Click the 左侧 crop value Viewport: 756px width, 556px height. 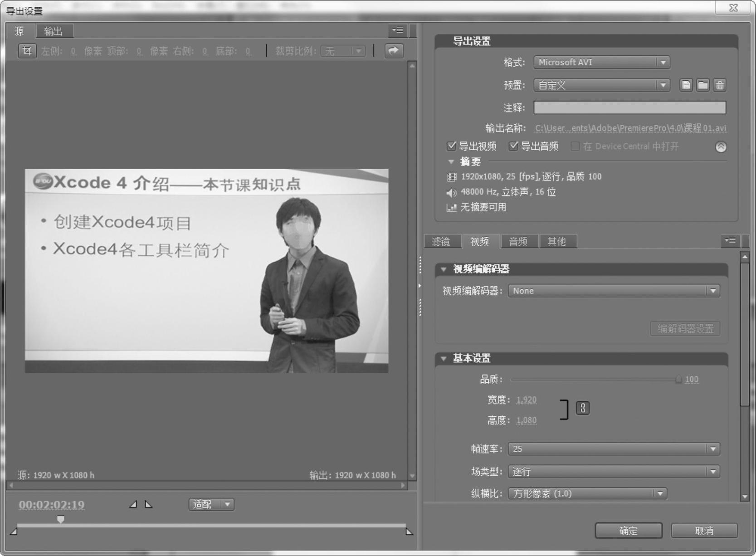coord(73,51)
